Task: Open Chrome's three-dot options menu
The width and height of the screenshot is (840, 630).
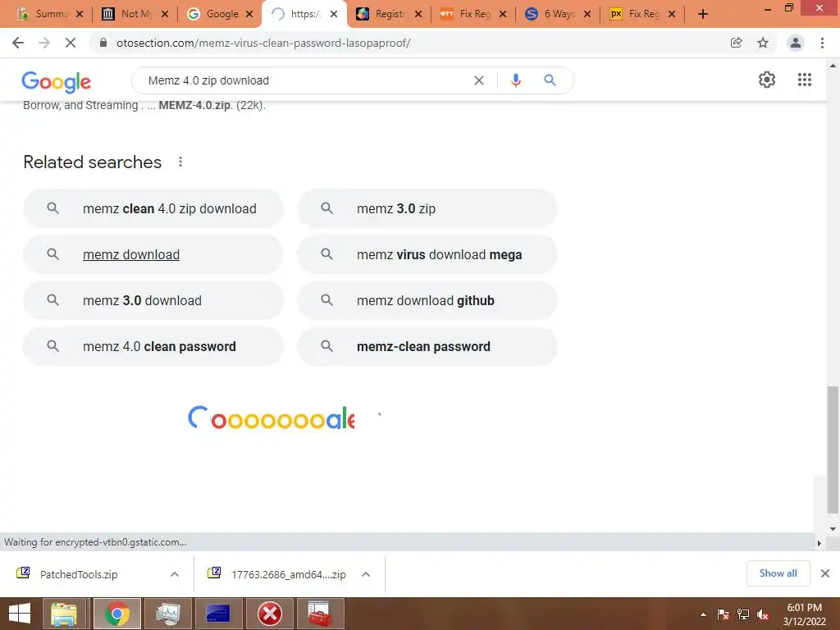Action: point(822,43)
